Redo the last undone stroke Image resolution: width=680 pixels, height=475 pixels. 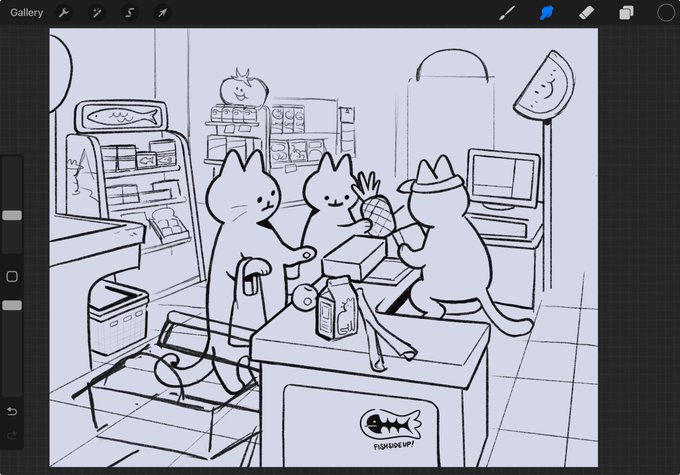tap(12, 435)
